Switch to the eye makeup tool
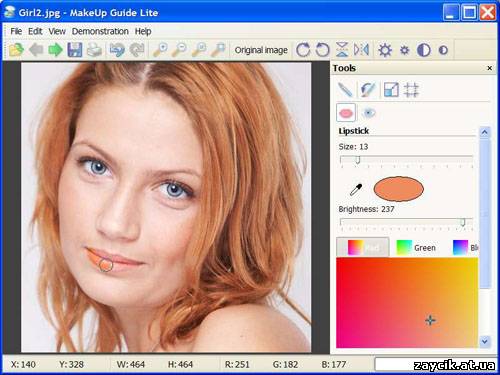The image size is (500, 375). (x=368, y=113)
